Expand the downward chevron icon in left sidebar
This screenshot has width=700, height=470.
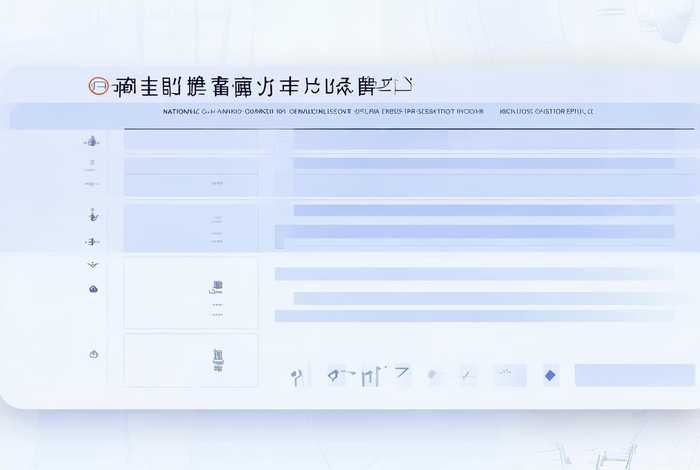[x=92, y=265]
